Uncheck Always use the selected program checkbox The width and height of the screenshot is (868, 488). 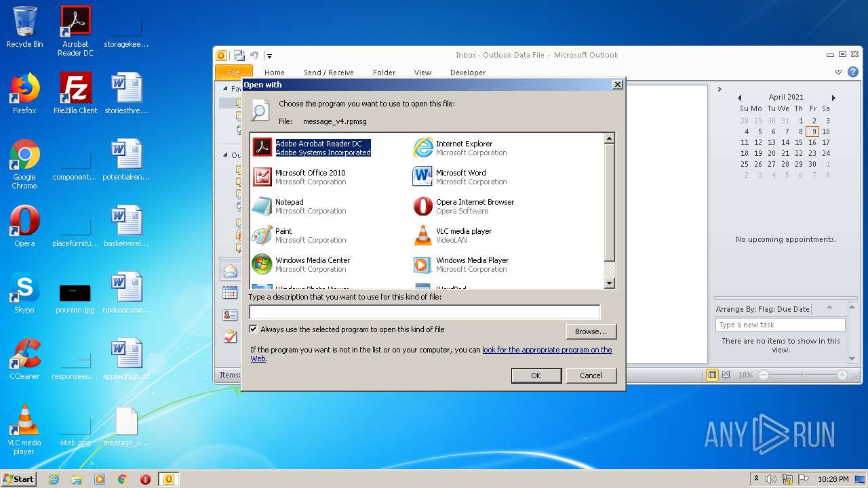(x=254, y=329)
